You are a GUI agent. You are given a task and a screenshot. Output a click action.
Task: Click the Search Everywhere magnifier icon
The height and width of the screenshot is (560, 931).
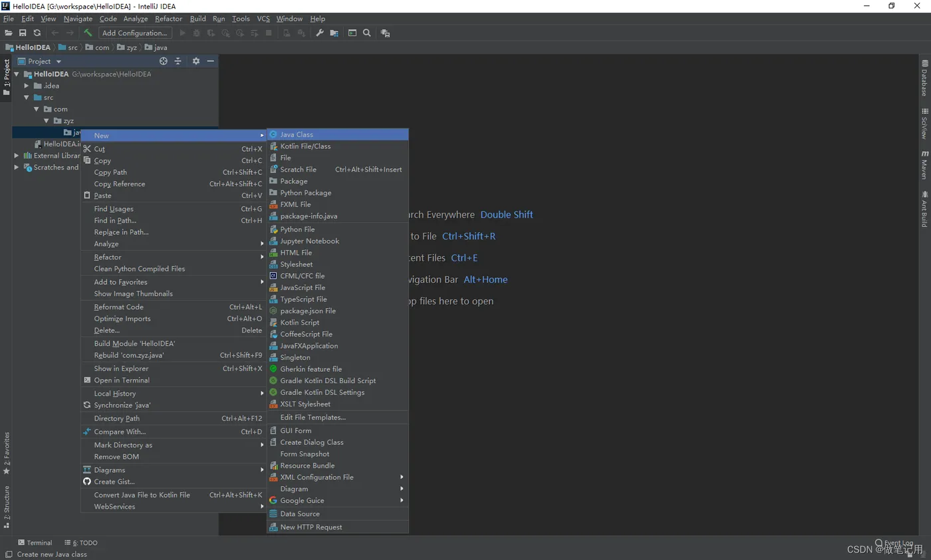[x=366, y=33]
